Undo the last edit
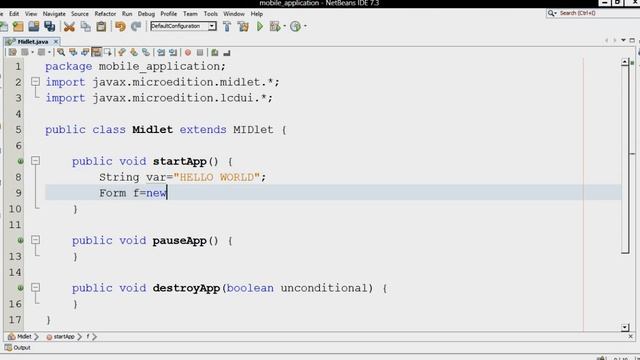The width and height of the screenshot is (640, 360). (120, 27)
